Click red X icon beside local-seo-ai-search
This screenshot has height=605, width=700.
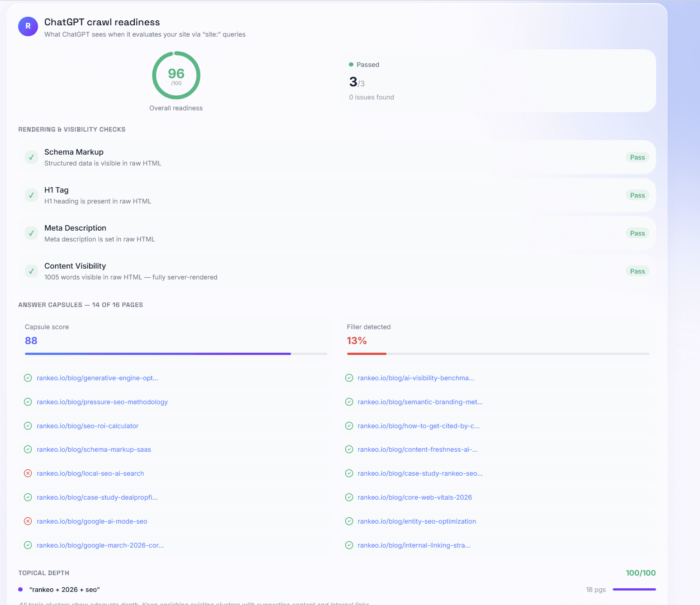pyautogui.click(x=28, y=473)
